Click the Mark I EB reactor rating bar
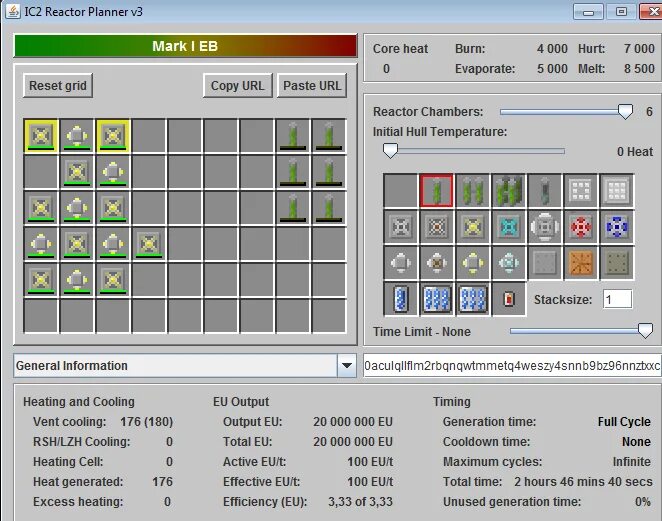This screenshot has width=662, height=521. tap(185, 46)
